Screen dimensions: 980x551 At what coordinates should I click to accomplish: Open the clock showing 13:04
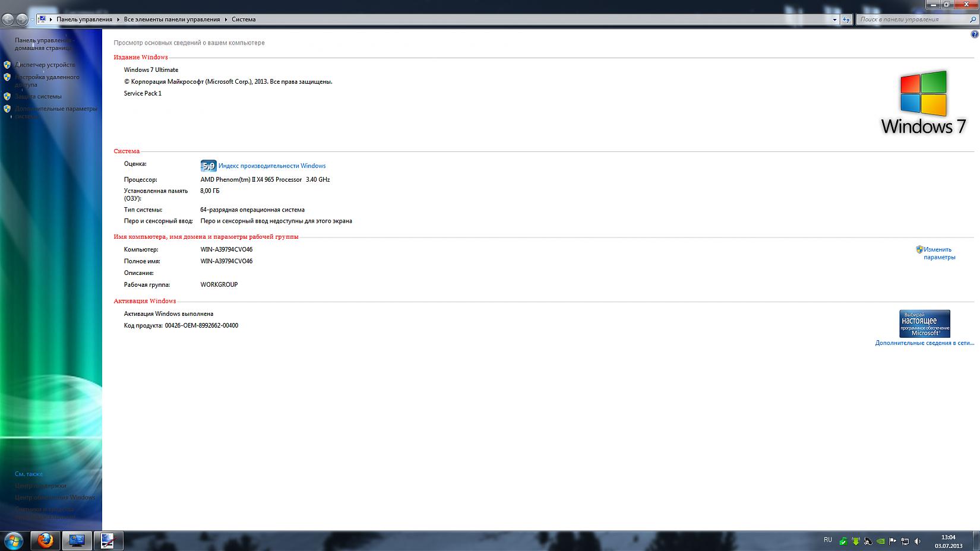[x=949, y=541]
